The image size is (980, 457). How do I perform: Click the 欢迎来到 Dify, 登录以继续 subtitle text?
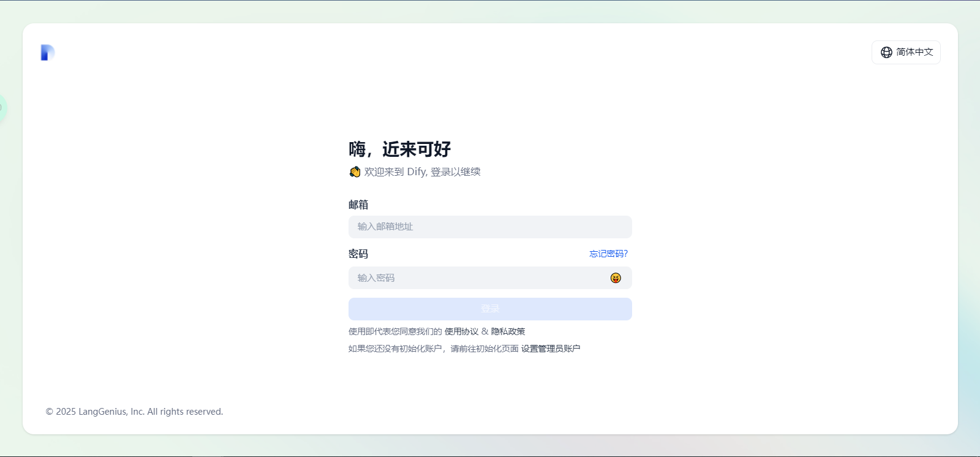[422, 172]
